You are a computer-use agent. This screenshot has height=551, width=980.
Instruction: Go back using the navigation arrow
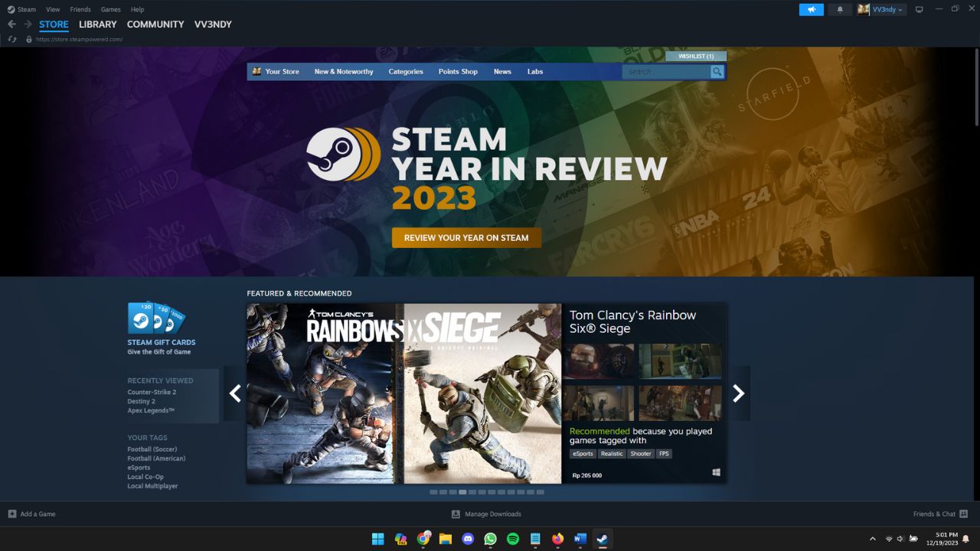coord(11,24)
